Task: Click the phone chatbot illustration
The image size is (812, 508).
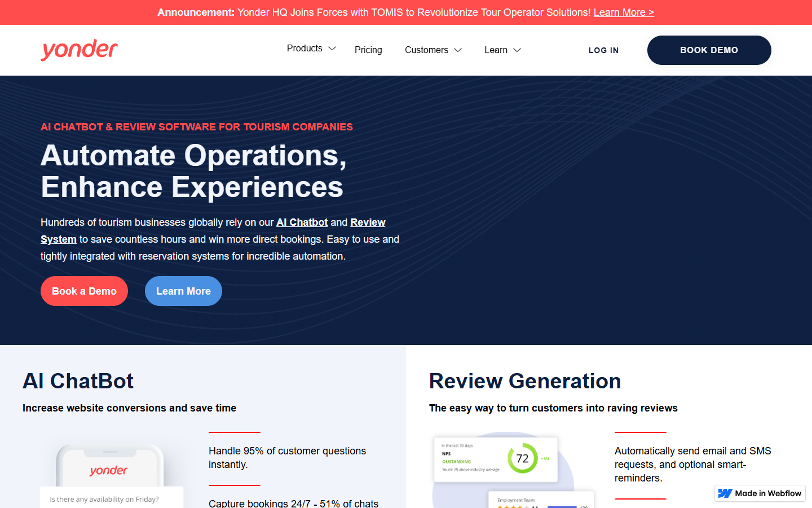Action: (111, 475)
